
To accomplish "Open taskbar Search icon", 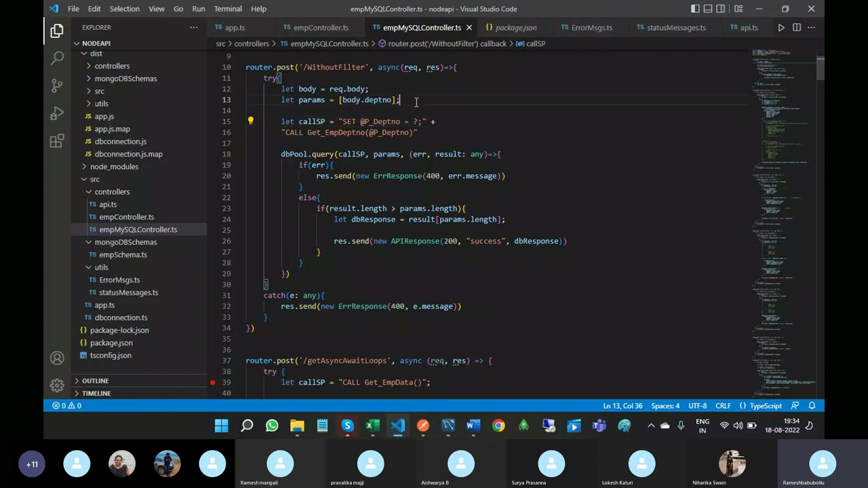I will coord(247,426).
